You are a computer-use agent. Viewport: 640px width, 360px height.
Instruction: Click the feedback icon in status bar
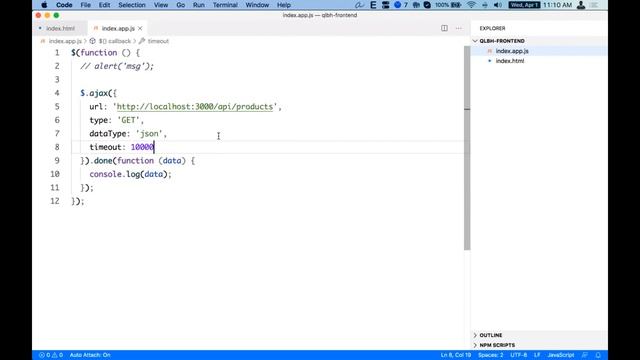point(585,355)
